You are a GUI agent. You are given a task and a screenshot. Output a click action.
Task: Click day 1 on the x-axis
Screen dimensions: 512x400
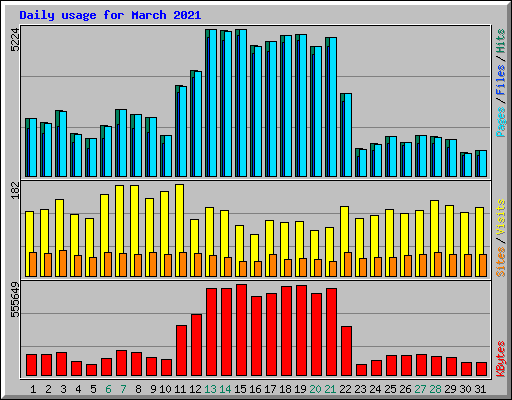(33, 389)
